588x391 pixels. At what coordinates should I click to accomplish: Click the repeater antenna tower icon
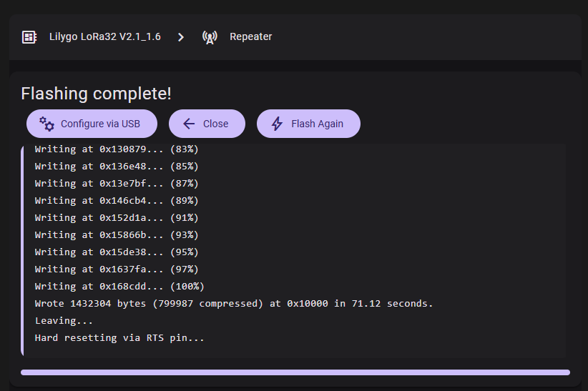click(210, 37)
